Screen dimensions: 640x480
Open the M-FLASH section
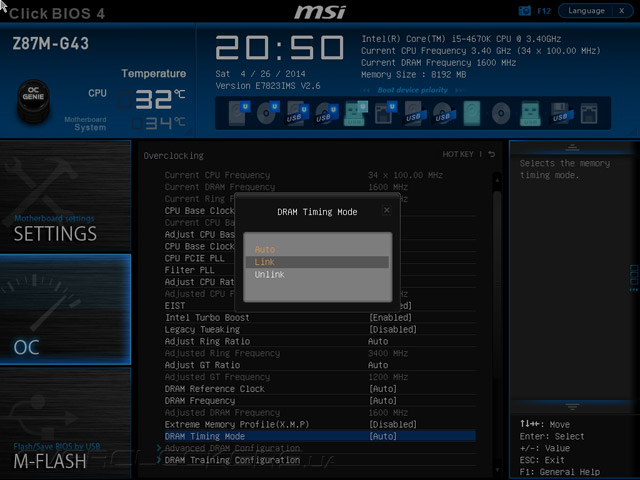coord(65,423)
